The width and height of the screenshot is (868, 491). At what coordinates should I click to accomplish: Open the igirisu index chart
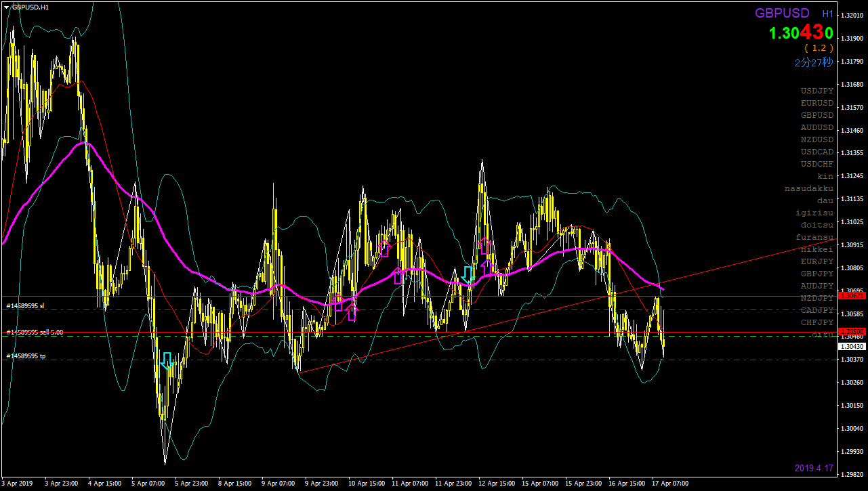814,213
